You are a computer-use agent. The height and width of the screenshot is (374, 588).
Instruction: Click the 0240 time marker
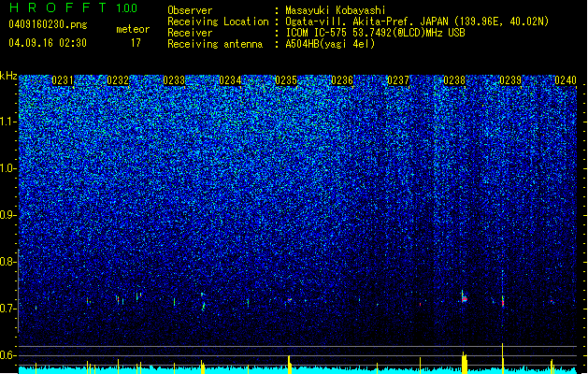pyautogui.click(x=566, y=80)
